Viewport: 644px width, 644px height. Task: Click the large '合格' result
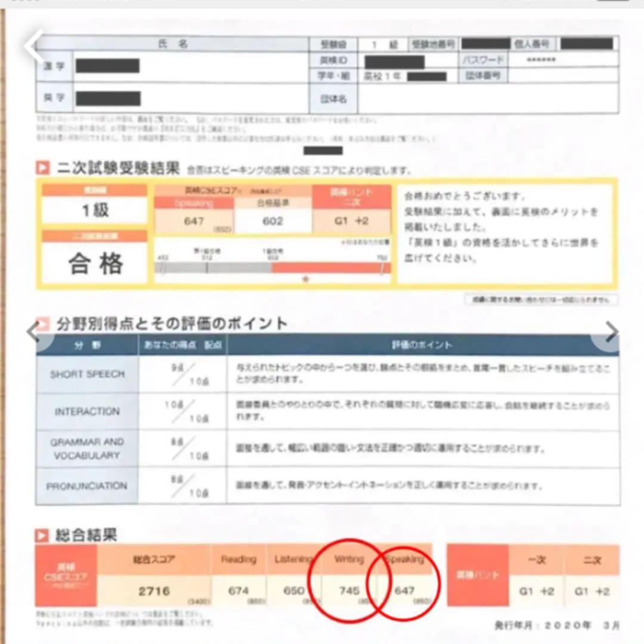tap(95, 264)
